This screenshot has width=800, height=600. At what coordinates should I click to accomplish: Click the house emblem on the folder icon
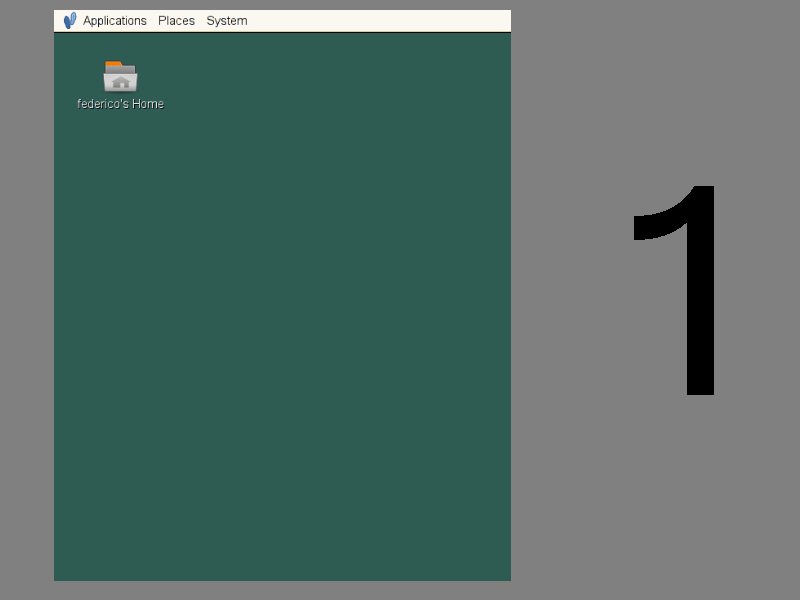click(121, 82)
